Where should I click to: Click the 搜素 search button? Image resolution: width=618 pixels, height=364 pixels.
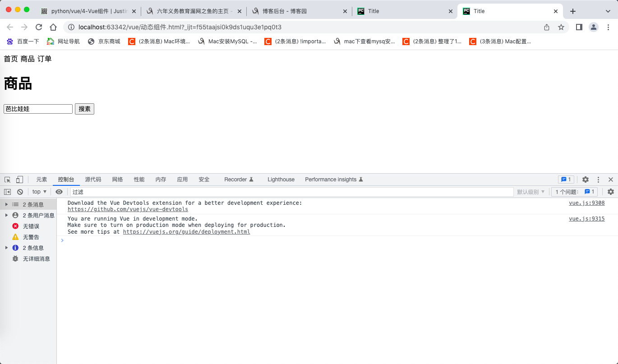84,109
